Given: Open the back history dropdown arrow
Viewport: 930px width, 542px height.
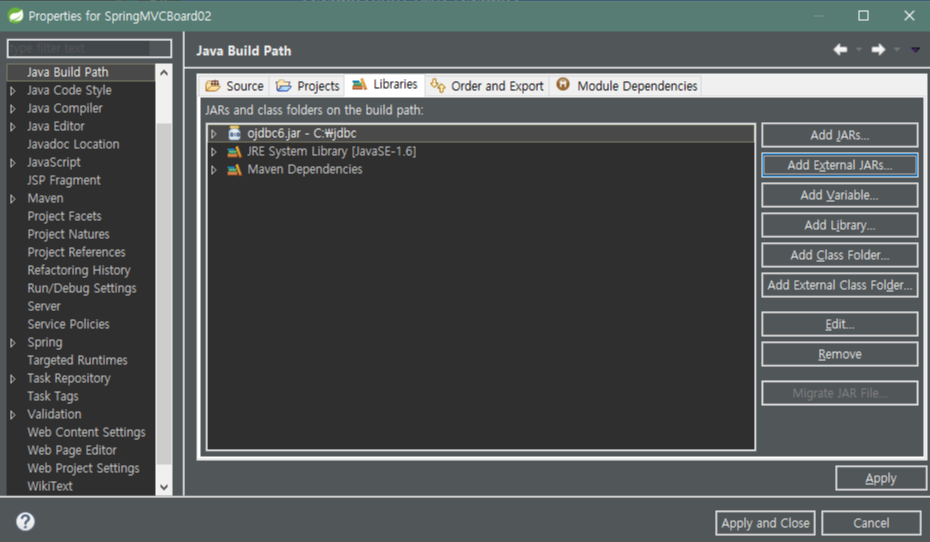Looking at the screenshot, I should (858, 50).
